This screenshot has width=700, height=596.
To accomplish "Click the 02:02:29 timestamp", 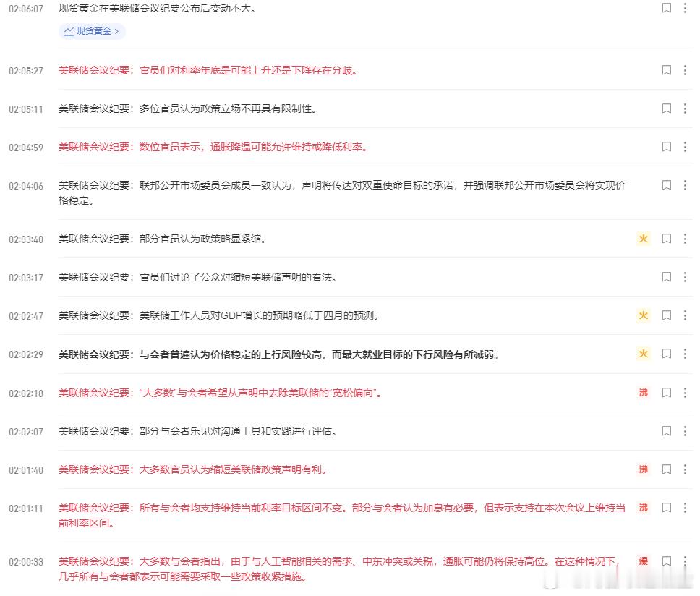I will click(x=26, y=354).
